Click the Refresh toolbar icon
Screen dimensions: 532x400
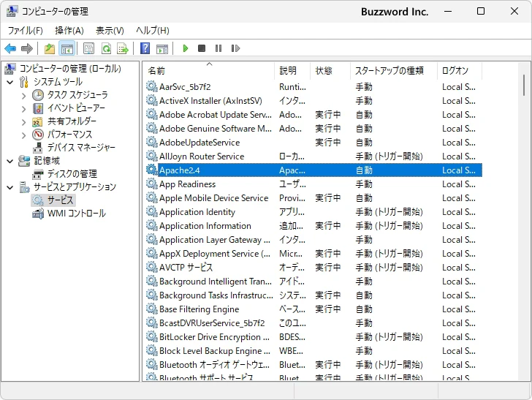[x=106, y=49]
